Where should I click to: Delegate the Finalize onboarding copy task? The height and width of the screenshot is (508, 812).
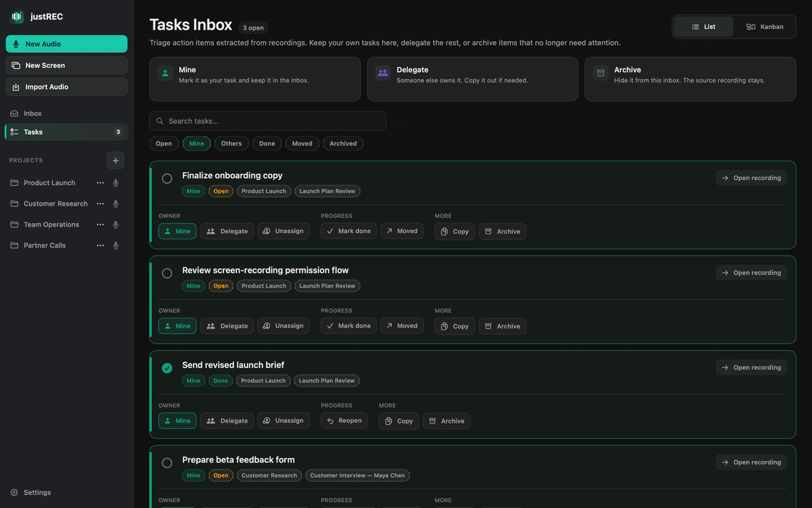(x=227, y=231)
